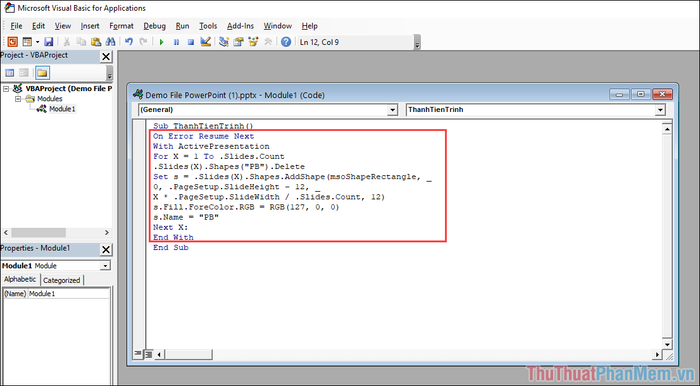Click View Object icon in Project pane

[x=24, y=73]
